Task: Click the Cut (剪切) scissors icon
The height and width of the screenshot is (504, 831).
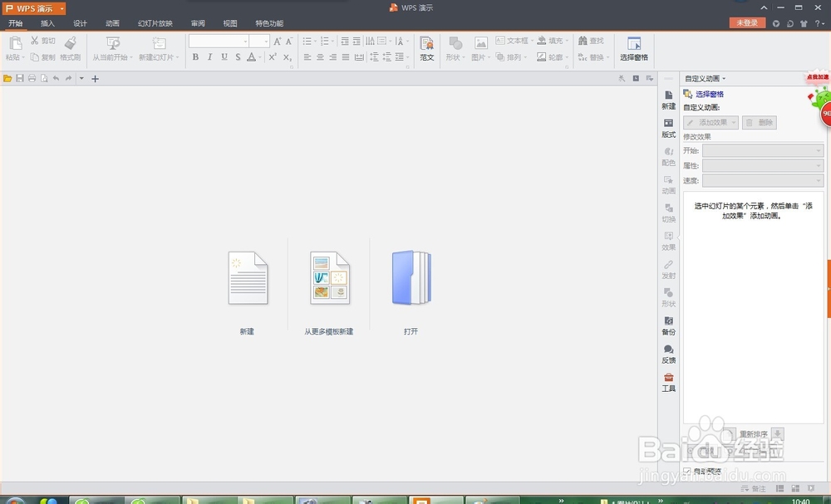Action: (34, 41)
